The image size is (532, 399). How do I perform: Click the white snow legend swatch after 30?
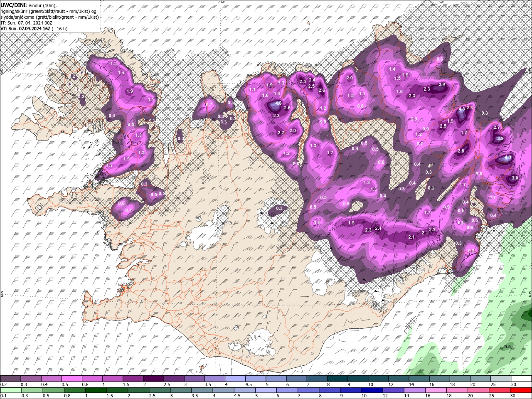click(521, 379)
